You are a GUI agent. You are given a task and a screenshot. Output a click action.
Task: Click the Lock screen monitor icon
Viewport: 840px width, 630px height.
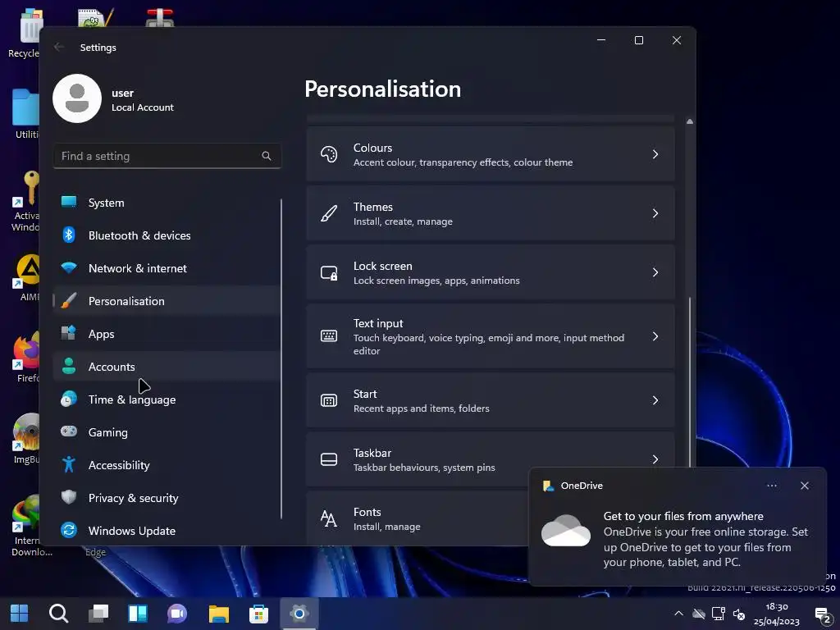point(329,272)
